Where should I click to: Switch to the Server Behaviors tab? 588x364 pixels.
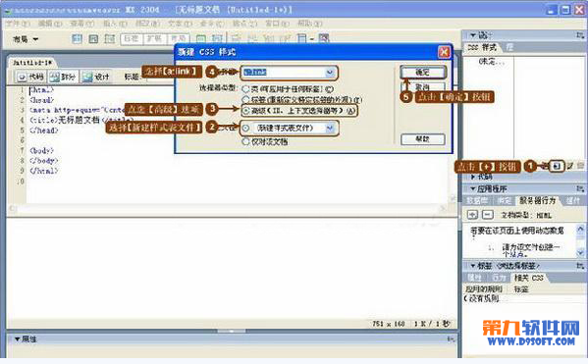[x=537, y=200]
